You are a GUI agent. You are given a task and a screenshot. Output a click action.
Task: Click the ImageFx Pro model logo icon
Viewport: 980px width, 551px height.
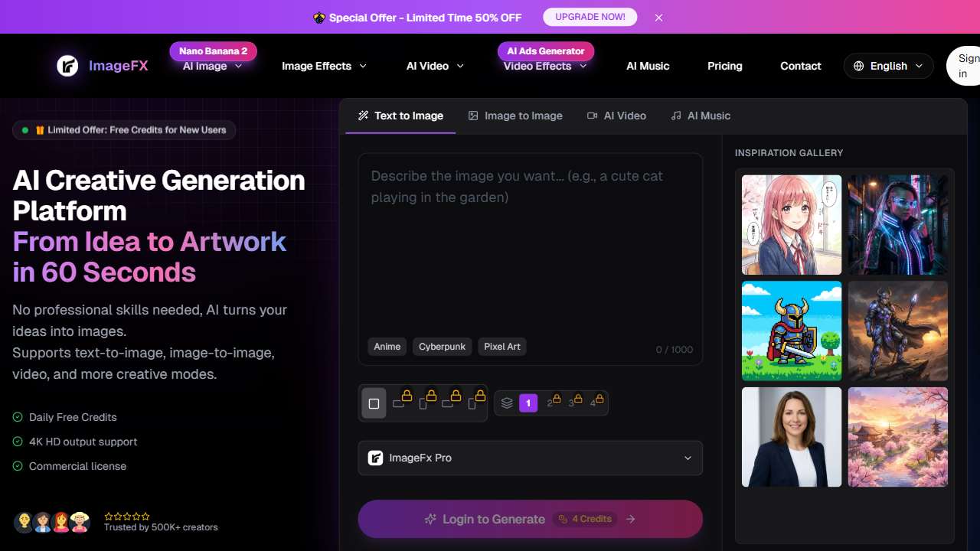click(x=376, y=458)
